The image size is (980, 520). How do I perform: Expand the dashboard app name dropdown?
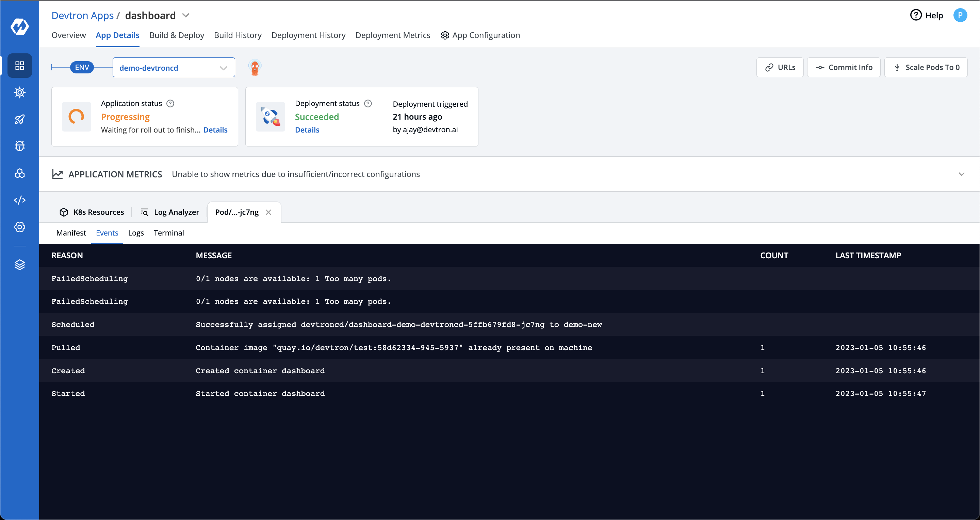[186, 15]
